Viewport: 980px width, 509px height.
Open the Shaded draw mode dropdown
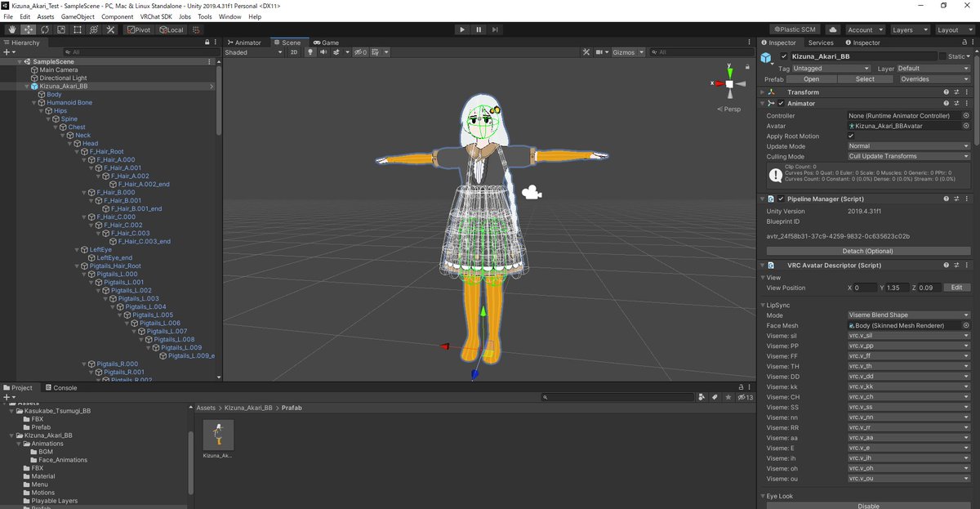pos(254,52)
